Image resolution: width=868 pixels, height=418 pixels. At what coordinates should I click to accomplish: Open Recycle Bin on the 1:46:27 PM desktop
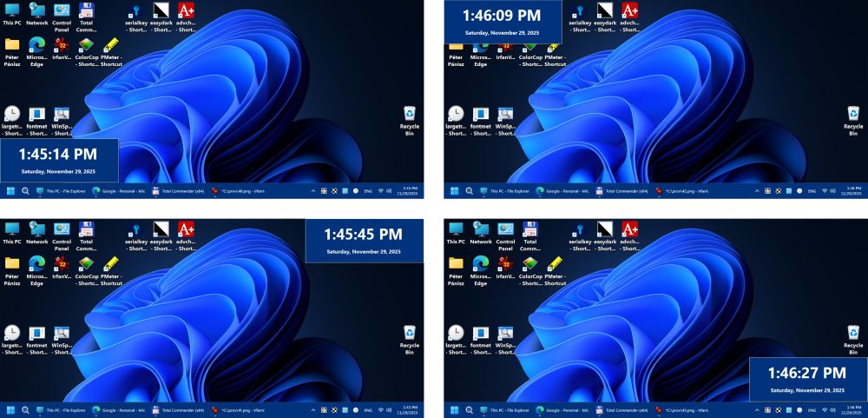[853, 338]
